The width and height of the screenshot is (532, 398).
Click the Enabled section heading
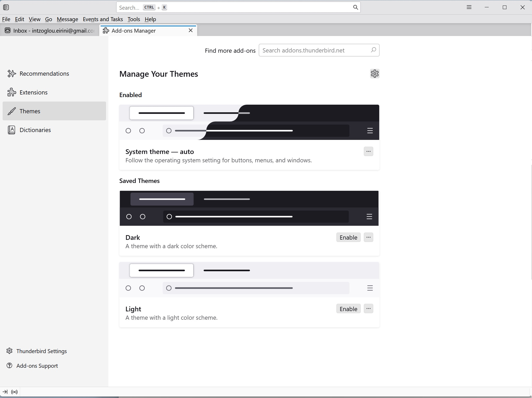point(131,95)
